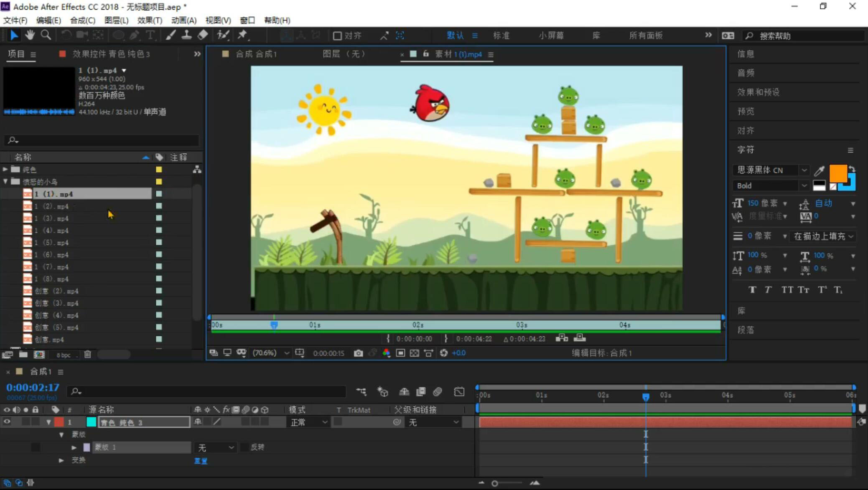Create a new folder in Project panel

[23, 355]
